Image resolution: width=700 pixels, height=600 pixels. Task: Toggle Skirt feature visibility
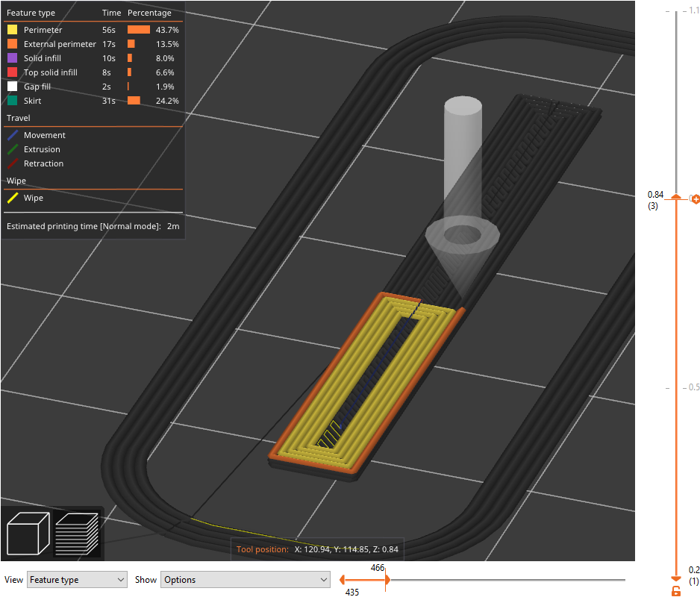[x=93, y=101]
